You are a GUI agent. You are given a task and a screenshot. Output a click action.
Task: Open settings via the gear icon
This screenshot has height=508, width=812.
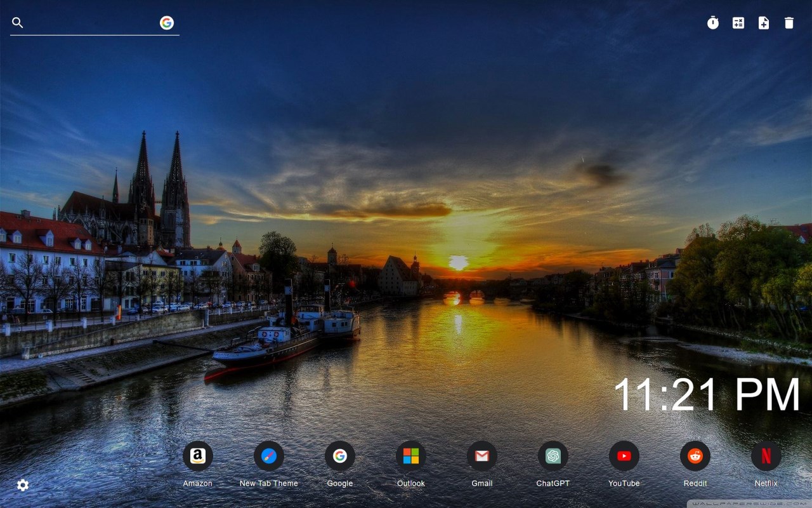(x=23, y=485)
